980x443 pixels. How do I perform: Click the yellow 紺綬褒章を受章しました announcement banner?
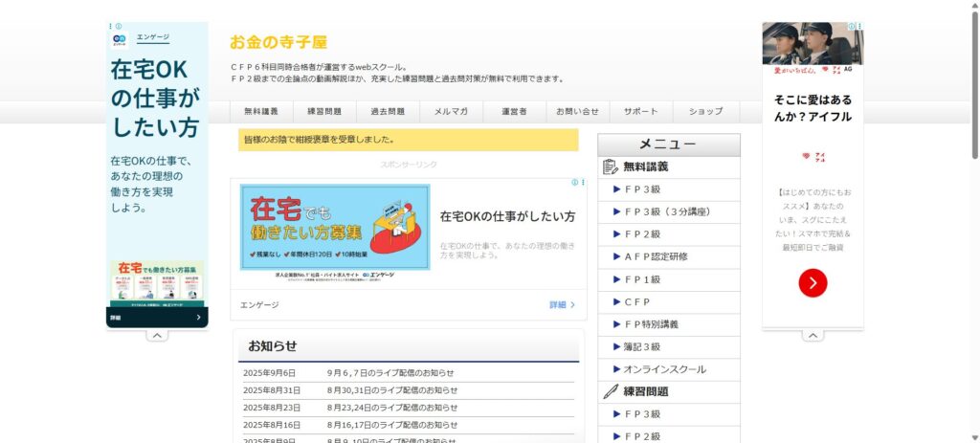(x=408, y=140)
